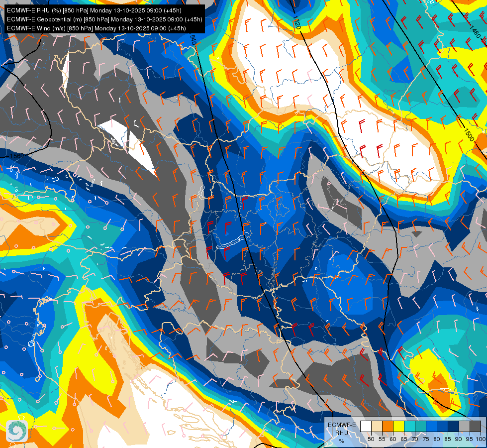487x448 pixels.
Task: Click the legend tick label 55
Action: pos(382,439)
